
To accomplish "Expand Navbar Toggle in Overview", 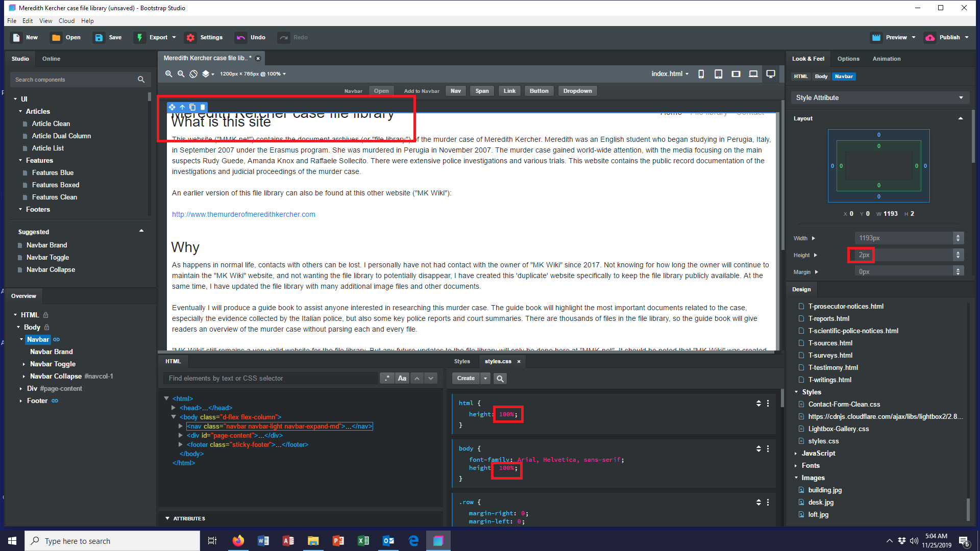I will point(24,364).
